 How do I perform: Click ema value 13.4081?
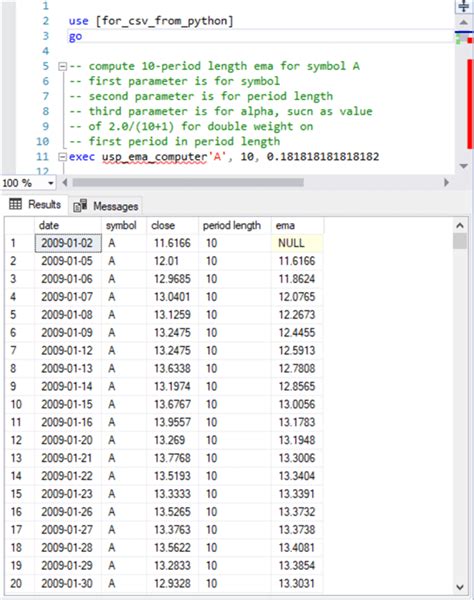(297, 548)
